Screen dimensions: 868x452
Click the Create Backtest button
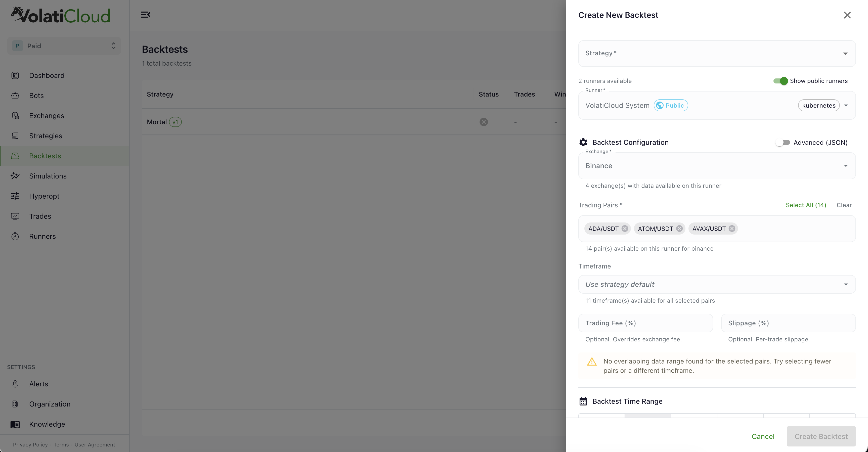[x=821, y=436]
